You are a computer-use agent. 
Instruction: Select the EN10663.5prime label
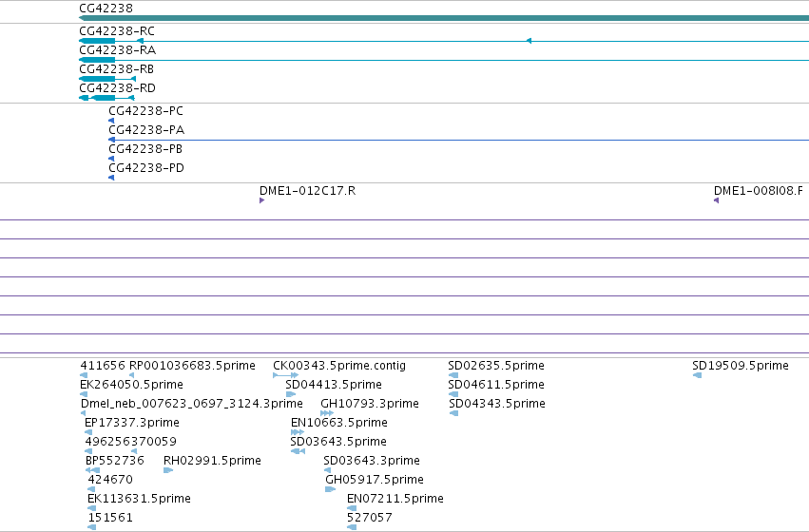pos(339,423)
